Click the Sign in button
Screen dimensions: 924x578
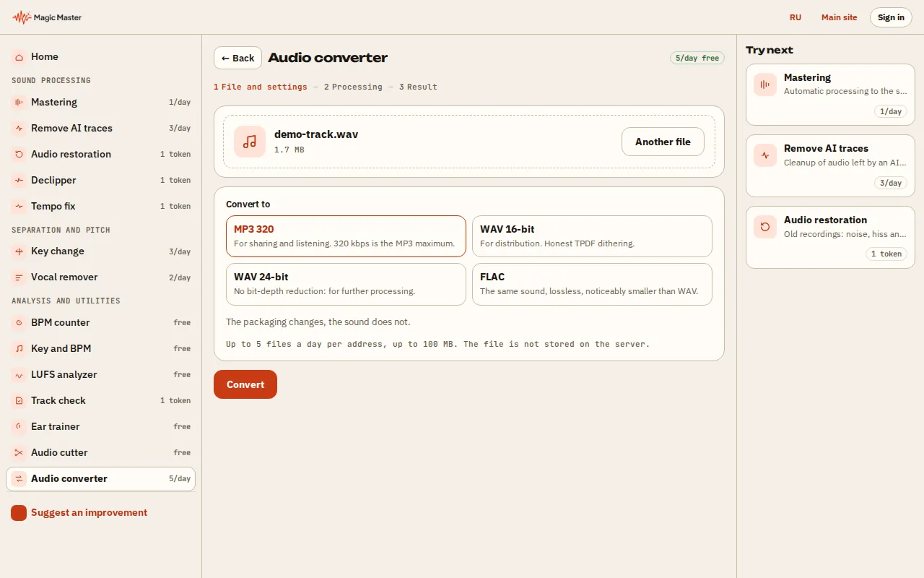tap(891, 17)
